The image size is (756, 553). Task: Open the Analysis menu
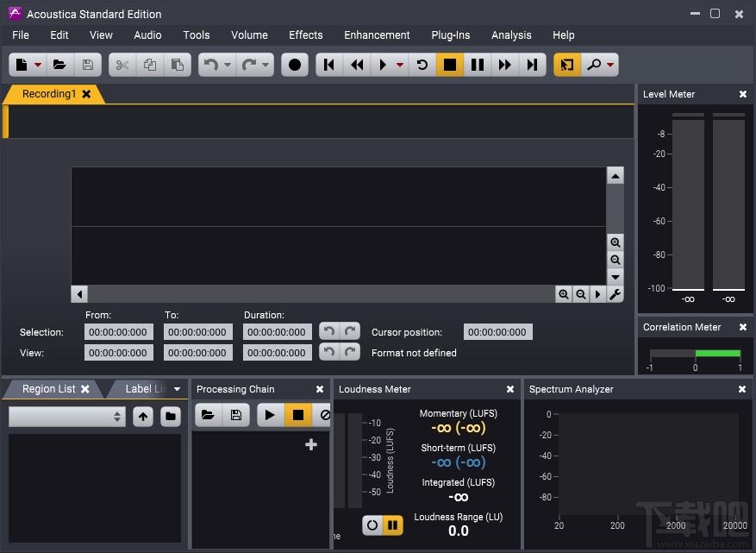coord(511,35)
